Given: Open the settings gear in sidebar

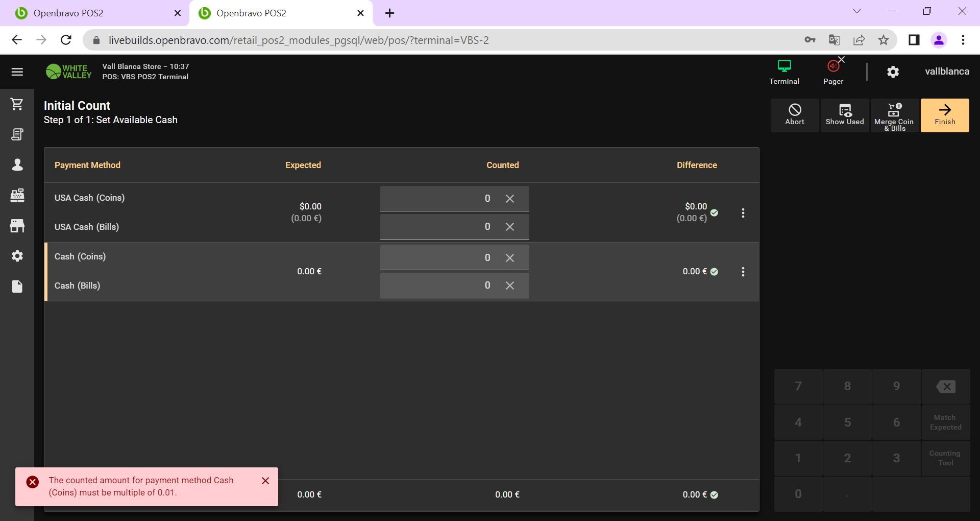Looking at the screenshot, I should click(17, 256).
